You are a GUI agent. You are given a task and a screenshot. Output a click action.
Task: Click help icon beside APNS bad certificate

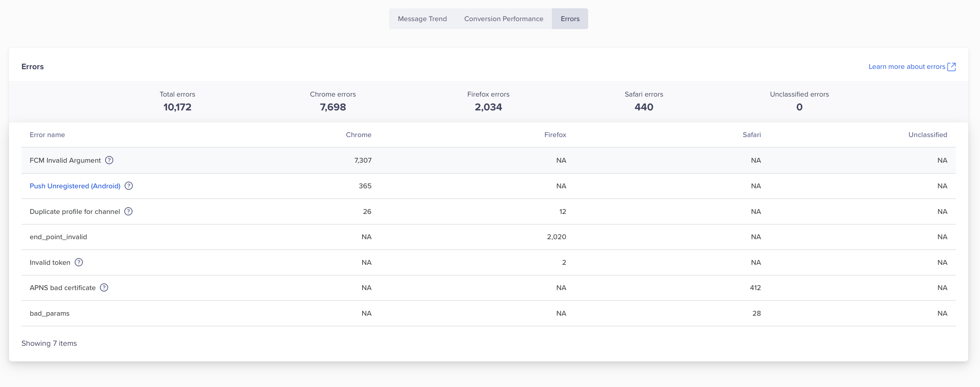click(x=104, y=288)
